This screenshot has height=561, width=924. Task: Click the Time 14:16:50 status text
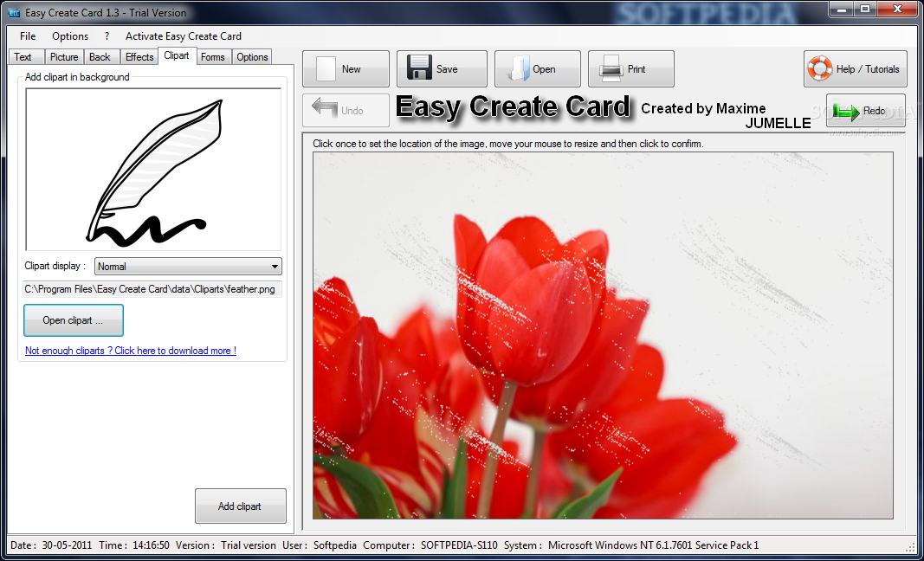(x=133, y=545)
